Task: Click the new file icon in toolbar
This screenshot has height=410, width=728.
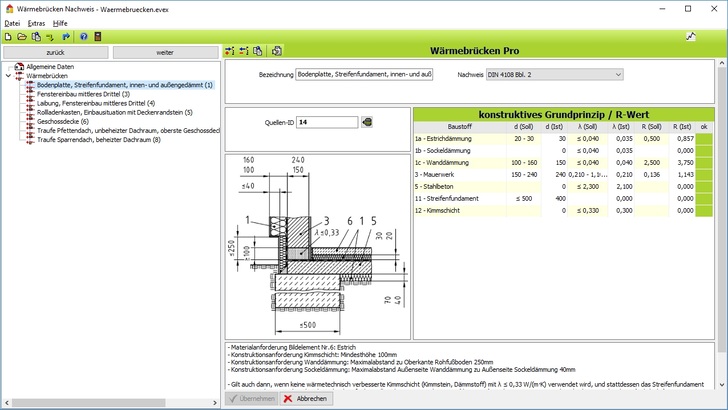Action: 8,36
